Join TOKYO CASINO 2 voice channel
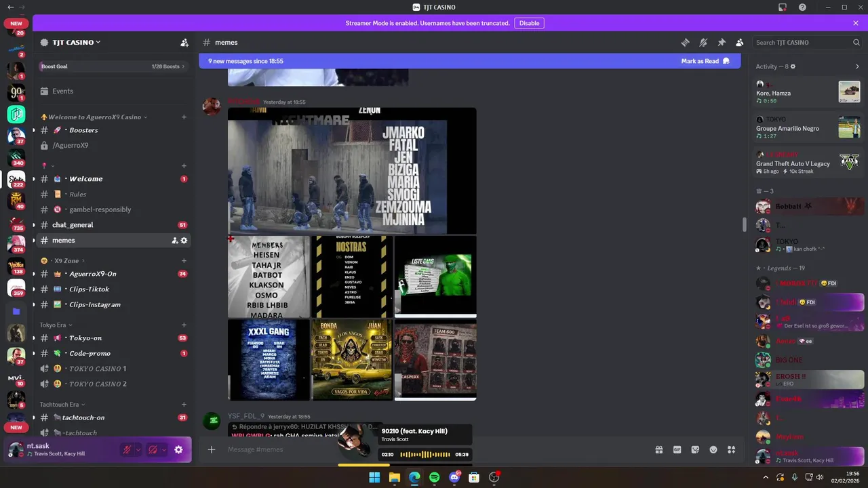Screen dimensions: 868x488 coord(113,384)
